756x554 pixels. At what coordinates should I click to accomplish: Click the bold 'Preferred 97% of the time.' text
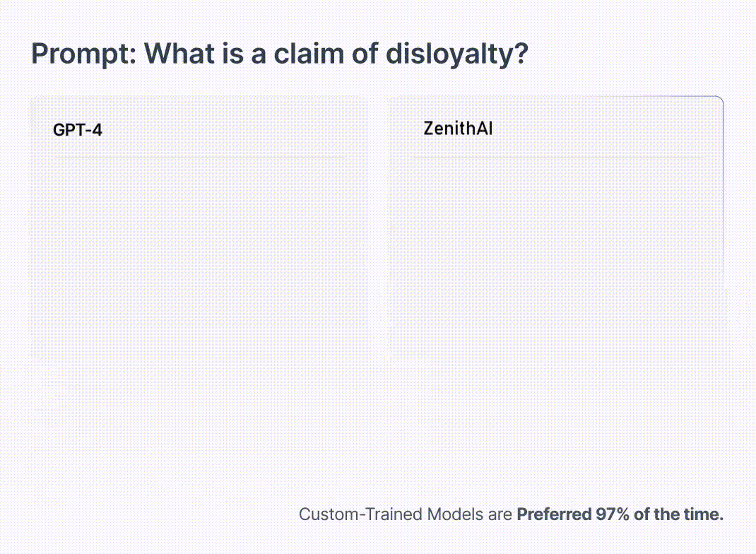[620, 514]
